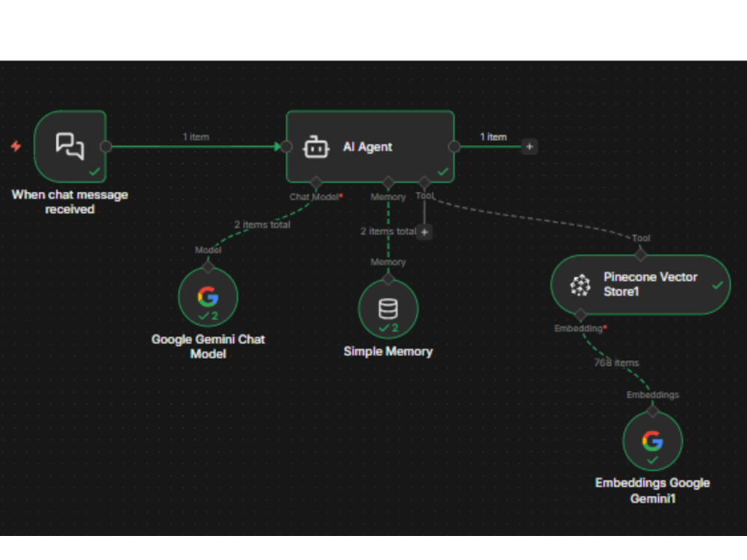Click the green checkmark on chat trigger node
This screenshot has width=747, height=560.
pos(94,172)
